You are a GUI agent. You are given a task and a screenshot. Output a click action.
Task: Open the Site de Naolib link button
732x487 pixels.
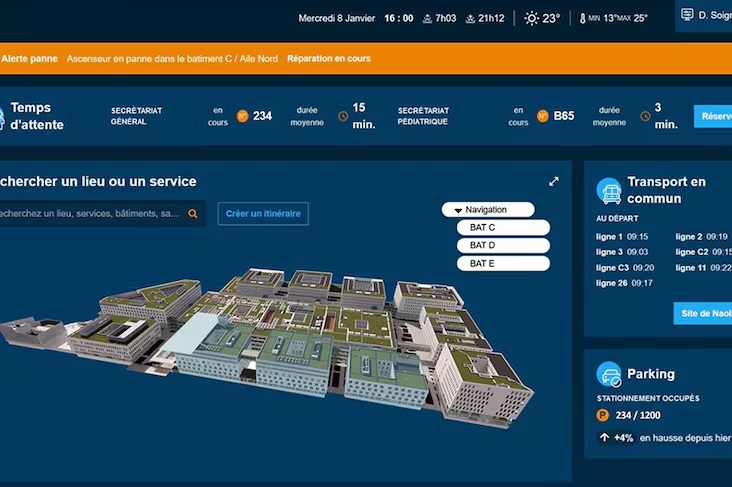703,313
